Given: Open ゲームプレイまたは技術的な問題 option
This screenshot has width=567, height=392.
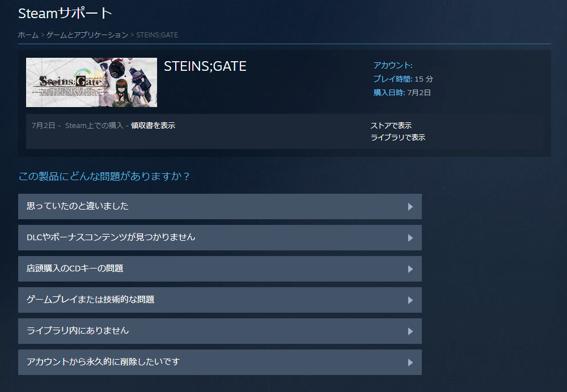Looking at the screenshot, I should (x=220, y=300).
